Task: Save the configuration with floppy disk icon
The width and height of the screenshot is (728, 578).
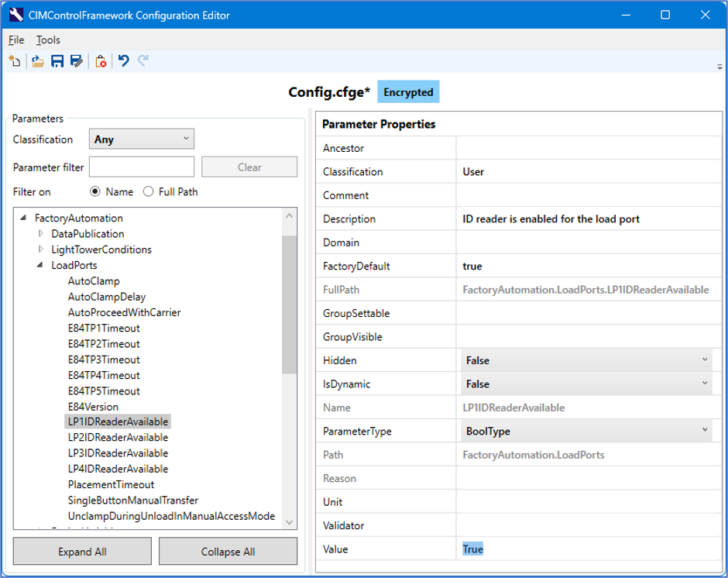Action: pos(57,61)
